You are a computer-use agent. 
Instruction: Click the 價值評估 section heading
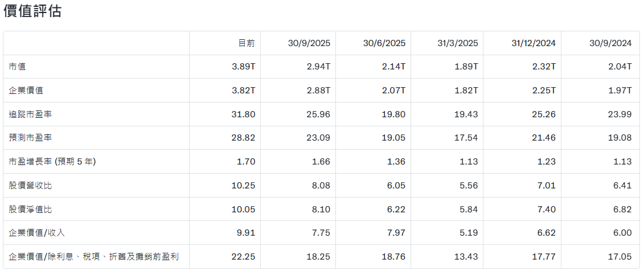pos(32,11)
